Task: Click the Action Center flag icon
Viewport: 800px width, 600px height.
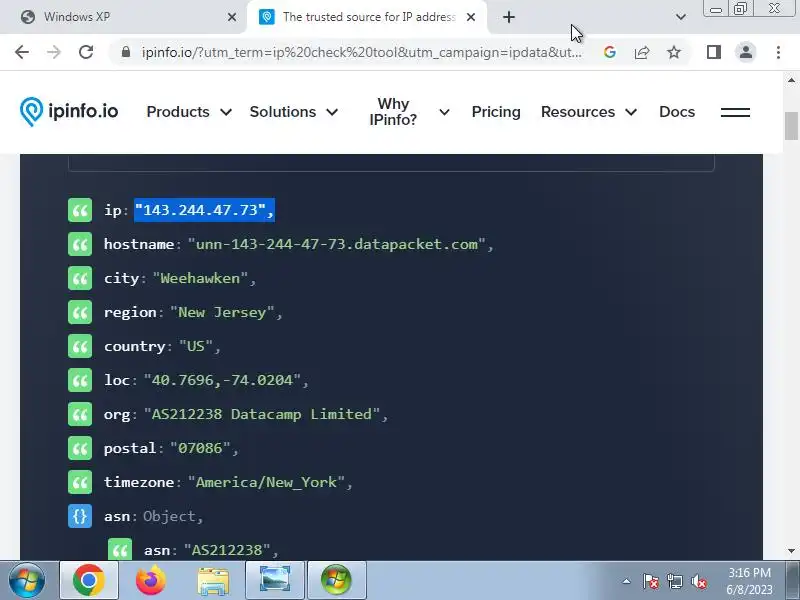Action: 651,581
